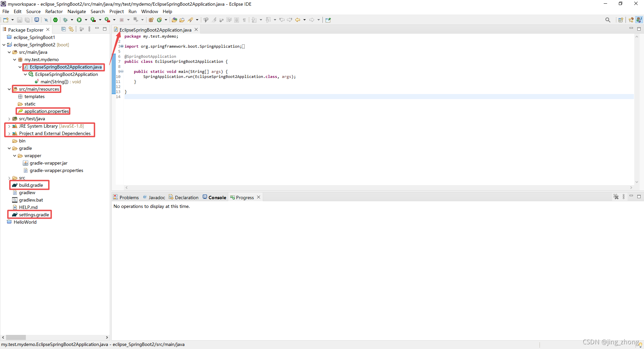This screenshot has height=349, width=644.
Task: Toggle Skip All Breakpoints
Action: coord(46,20)
